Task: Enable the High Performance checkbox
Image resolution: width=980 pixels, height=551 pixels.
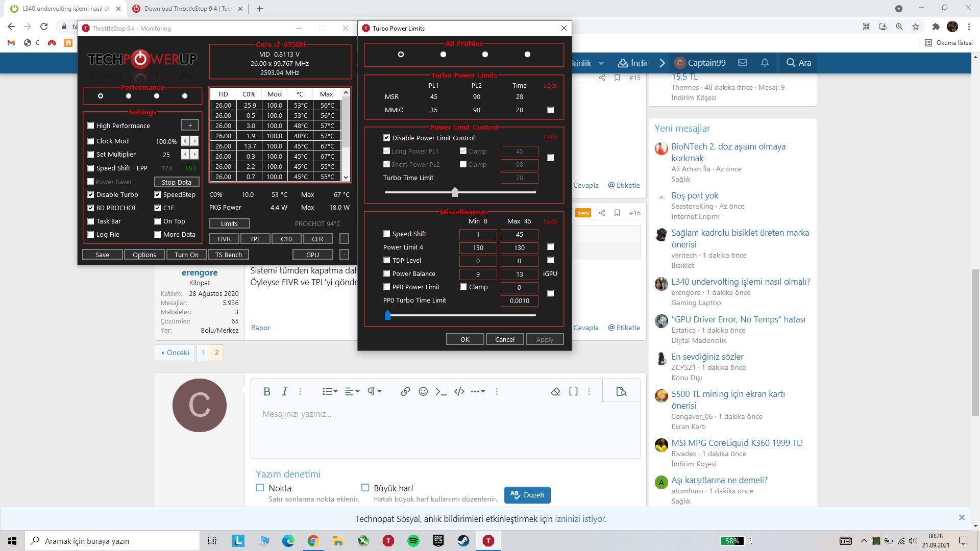Action: pyautogui.click(x=91, y=126)
